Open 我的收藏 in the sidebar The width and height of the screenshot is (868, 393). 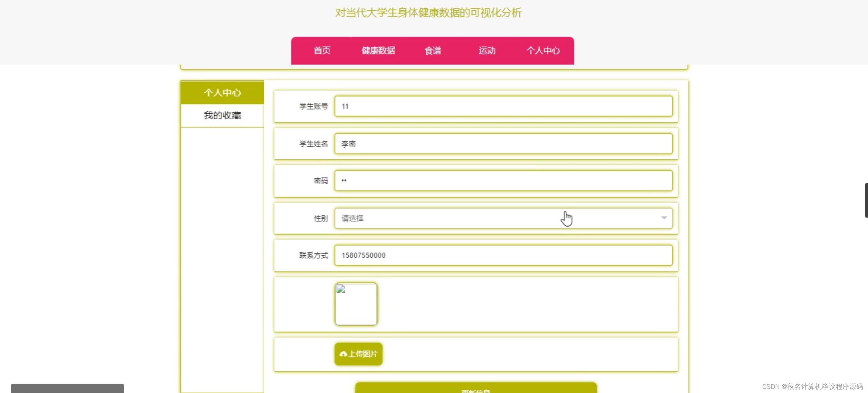(222, 116)
